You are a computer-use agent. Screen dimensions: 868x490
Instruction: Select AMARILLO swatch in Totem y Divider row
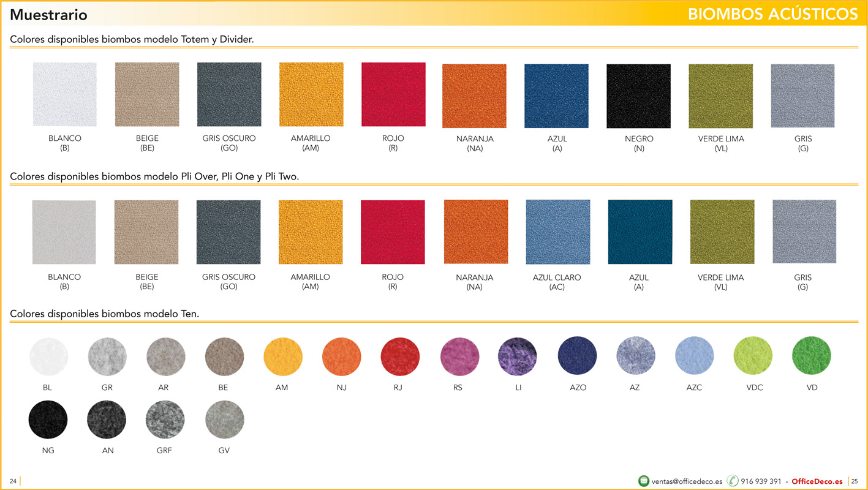[311, 94]
